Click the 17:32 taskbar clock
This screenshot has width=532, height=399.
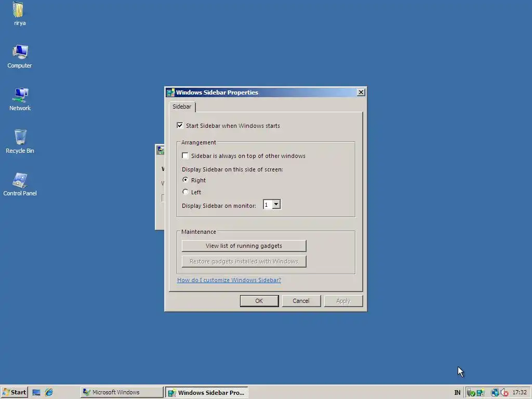pos(520,393)
